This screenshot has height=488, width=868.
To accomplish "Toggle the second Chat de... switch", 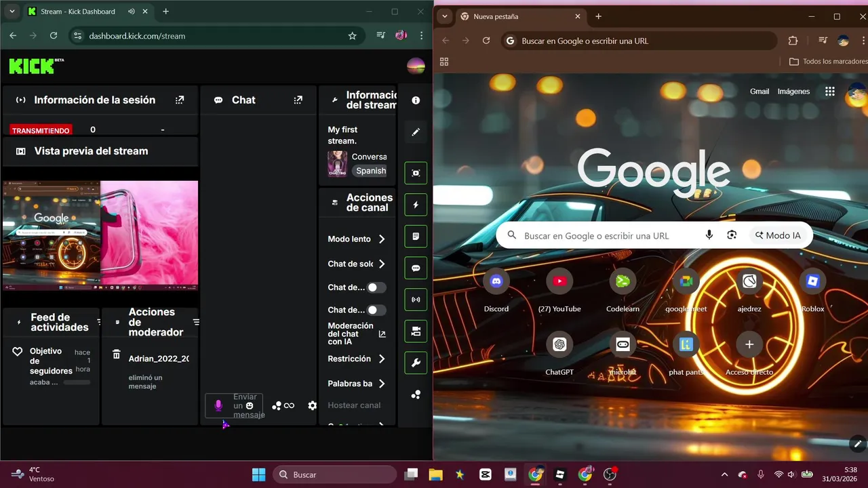I will coord(376,310).
